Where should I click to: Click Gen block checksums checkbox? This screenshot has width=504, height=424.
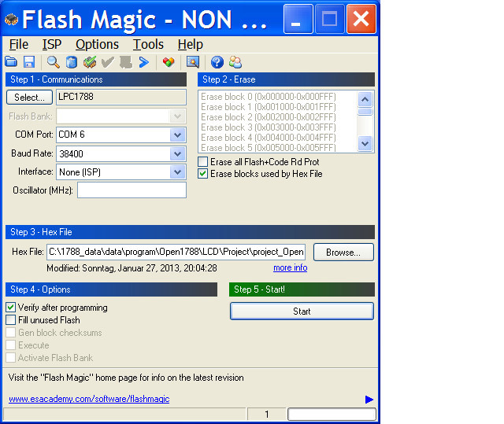[10, 333]
